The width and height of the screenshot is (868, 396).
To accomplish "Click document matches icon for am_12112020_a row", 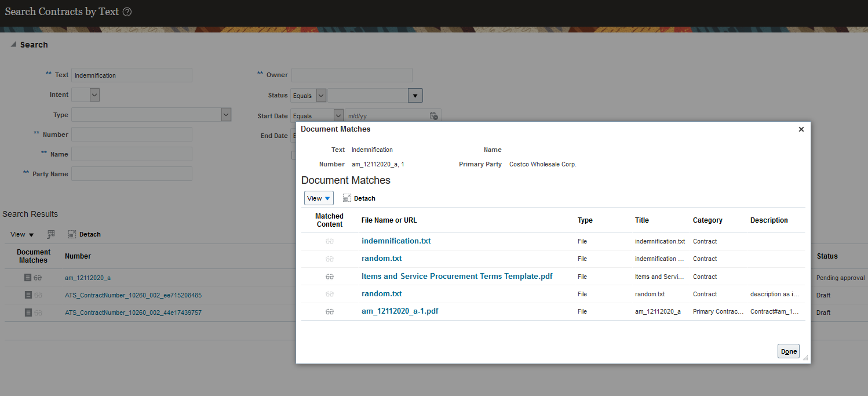I will point(28,278).
